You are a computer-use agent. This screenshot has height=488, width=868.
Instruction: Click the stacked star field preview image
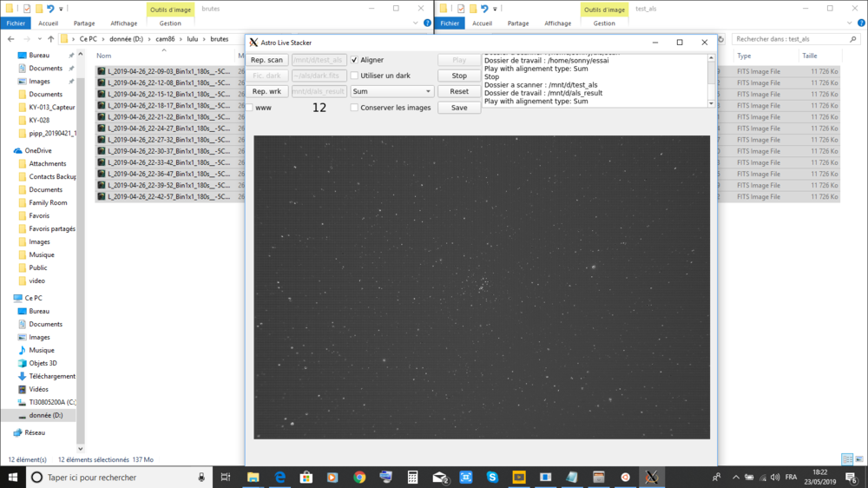pos(482,287)
